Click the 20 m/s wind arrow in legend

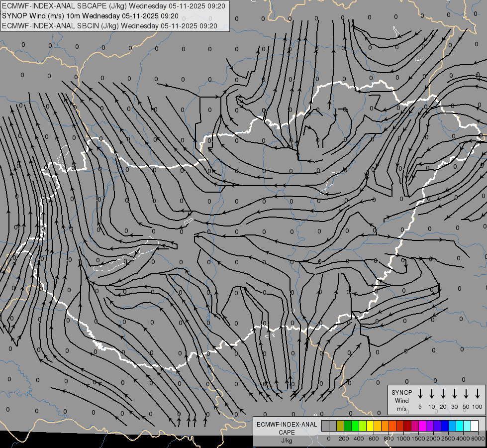click(x=443, y=394)
